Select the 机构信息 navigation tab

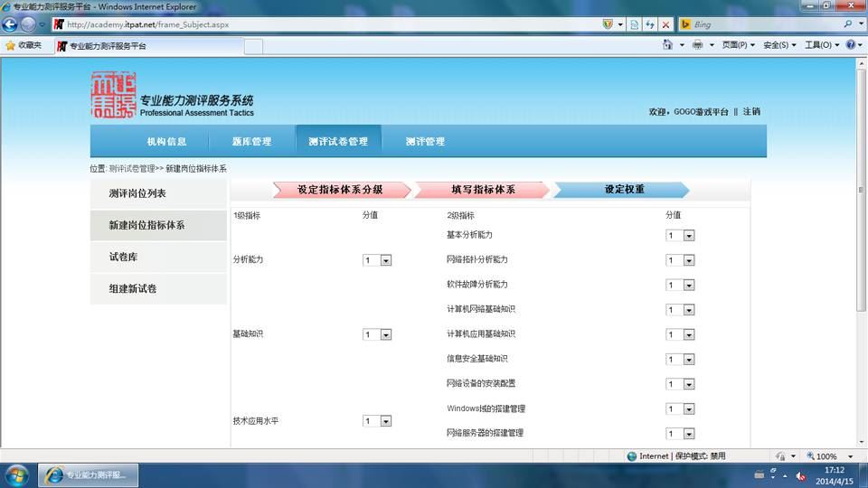coord(166,142)
